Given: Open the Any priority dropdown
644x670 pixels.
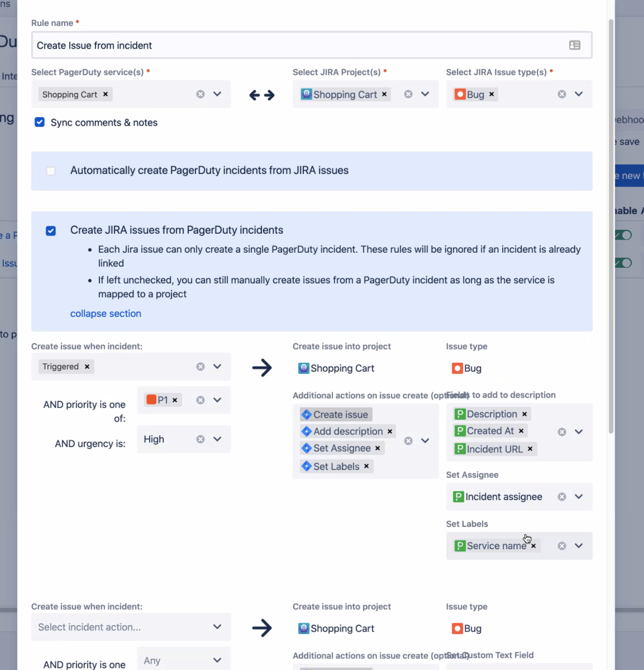Looking at the screenshot, I should point(184,661).
